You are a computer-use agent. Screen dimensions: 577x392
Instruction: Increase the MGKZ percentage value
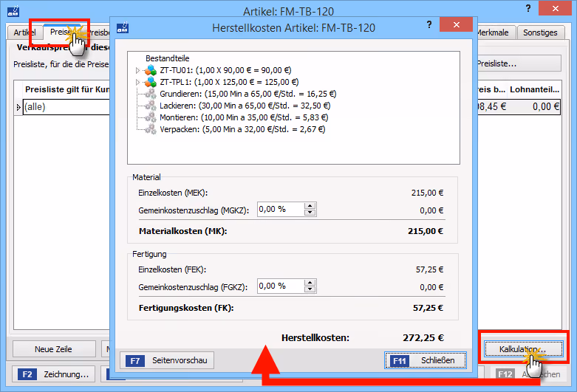pyautogui.click(x=310, y=206)
